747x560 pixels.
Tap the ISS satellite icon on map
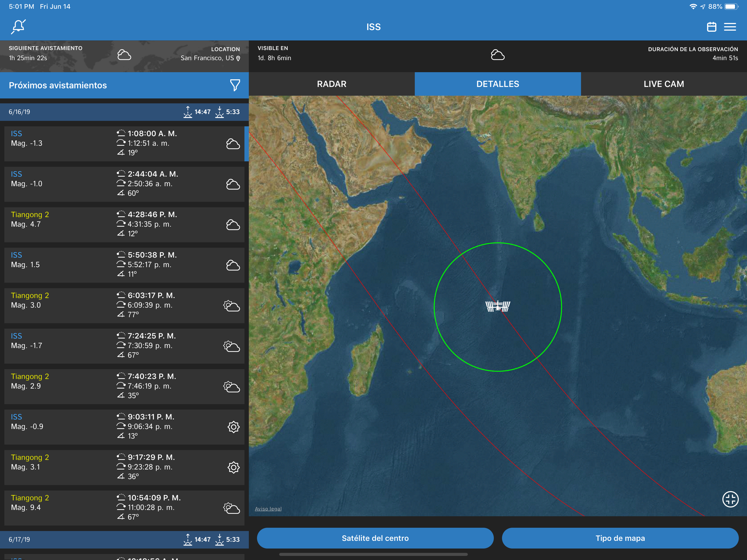pyautogui.click(x=497, y=306)
